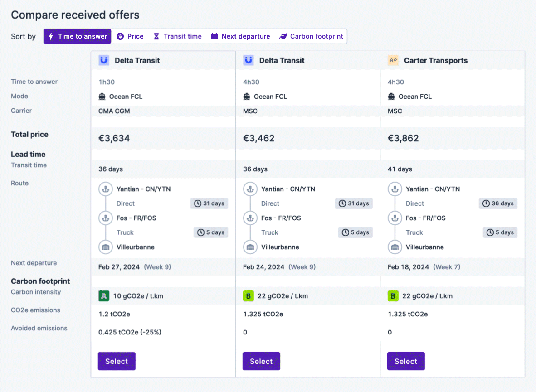
Task: Click the Carter Transports logo icon
Action: click(393, 60)
